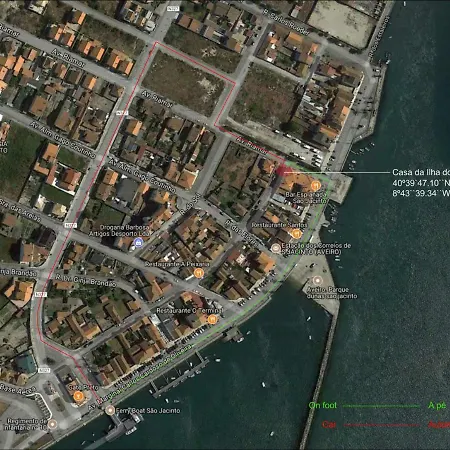This screenshot has height=450, width=450.
Task: Select the 40°39'47.10"N coordinate text
Action: (421, 183)
